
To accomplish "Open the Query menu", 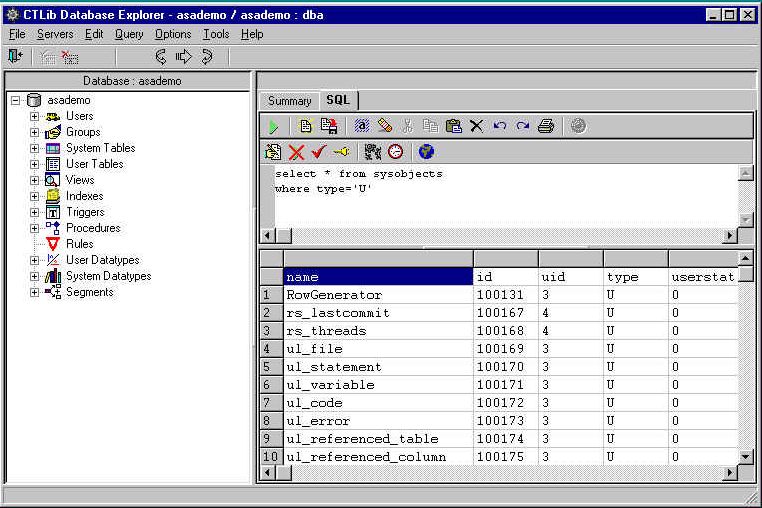I will (x=129, y=35).
